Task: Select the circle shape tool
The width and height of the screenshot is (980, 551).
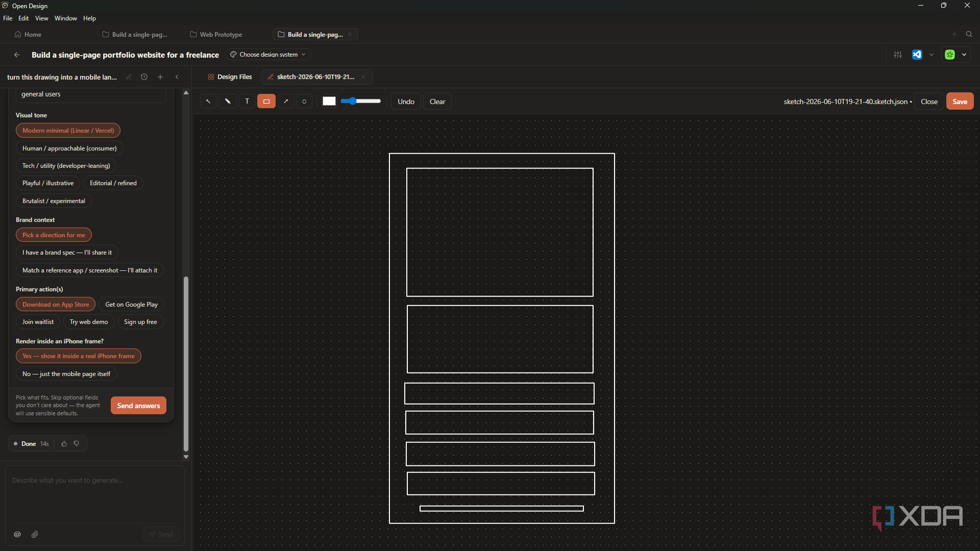Action: coord(304,101)
